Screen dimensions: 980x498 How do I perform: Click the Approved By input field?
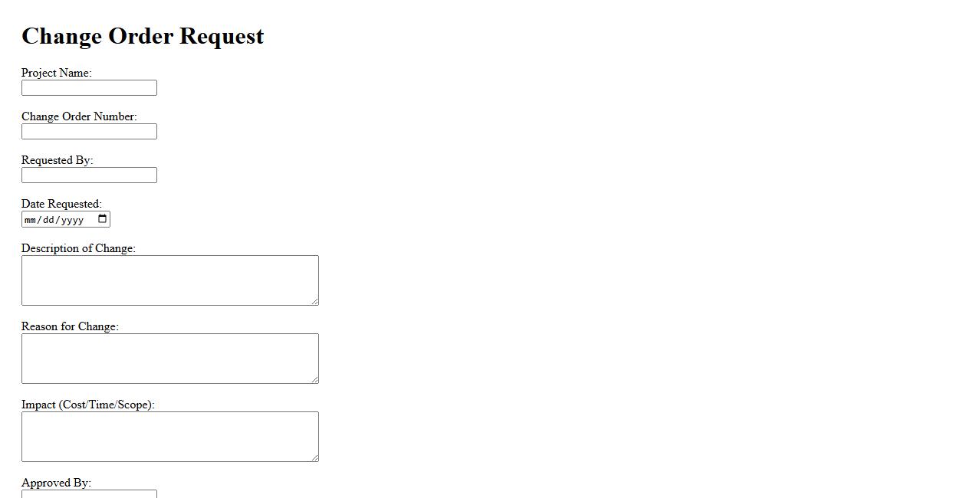point(89,493)
